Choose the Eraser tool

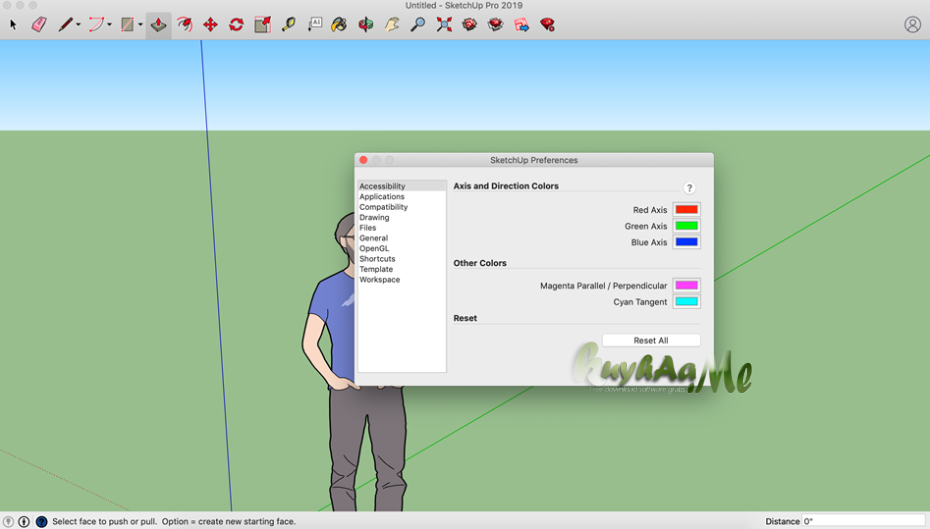39,24
